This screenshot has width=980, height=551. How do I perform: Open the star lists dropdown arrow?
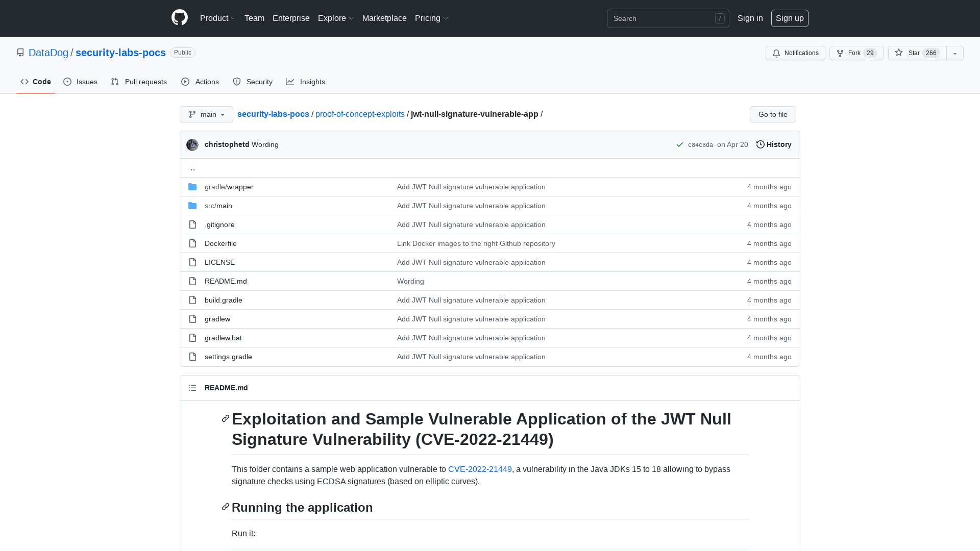[x=955, y=53]
